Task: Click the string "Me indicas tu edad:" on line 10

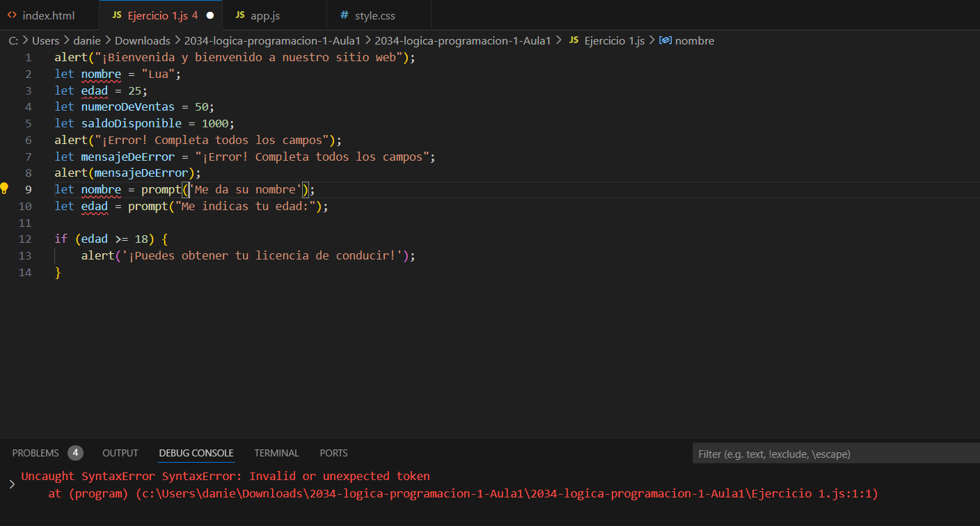Action: click(x=245, y=206)
